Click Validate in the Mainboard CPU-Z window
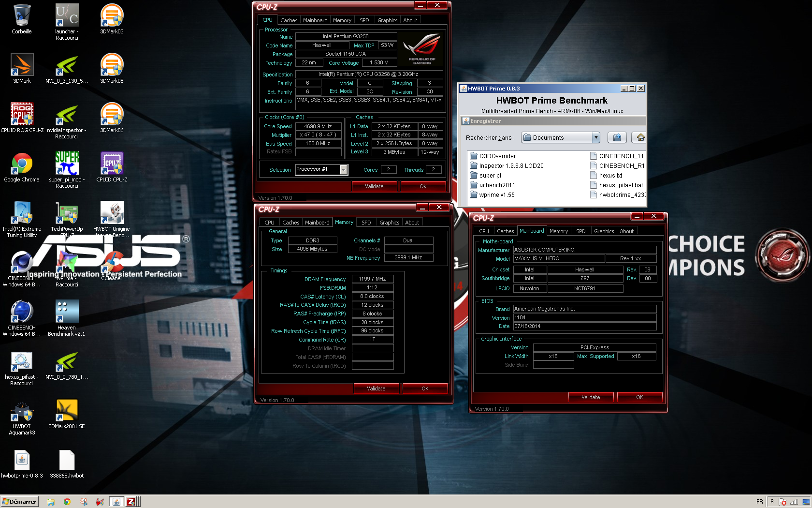Image resolution: width=812 pixels, height=508 pixels. pos(591,397)
